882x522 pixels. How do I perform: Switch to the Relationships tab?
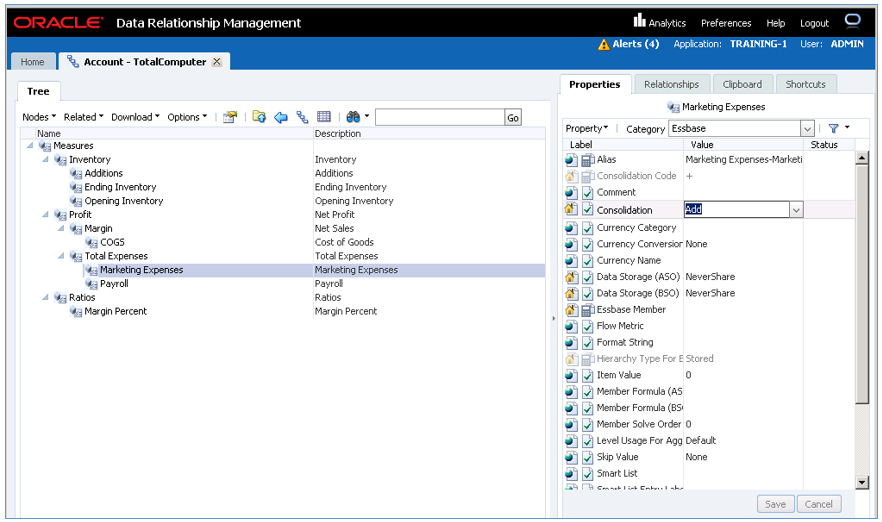click(x=671, y=84)
